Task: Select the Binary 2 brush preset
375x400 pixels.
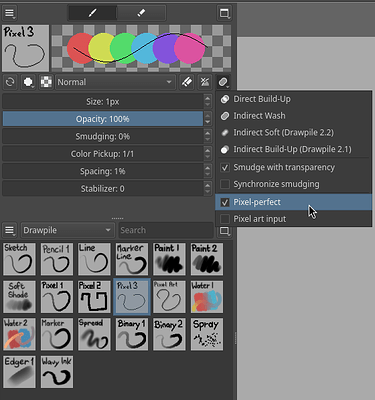Action: [x=169, y=334]
